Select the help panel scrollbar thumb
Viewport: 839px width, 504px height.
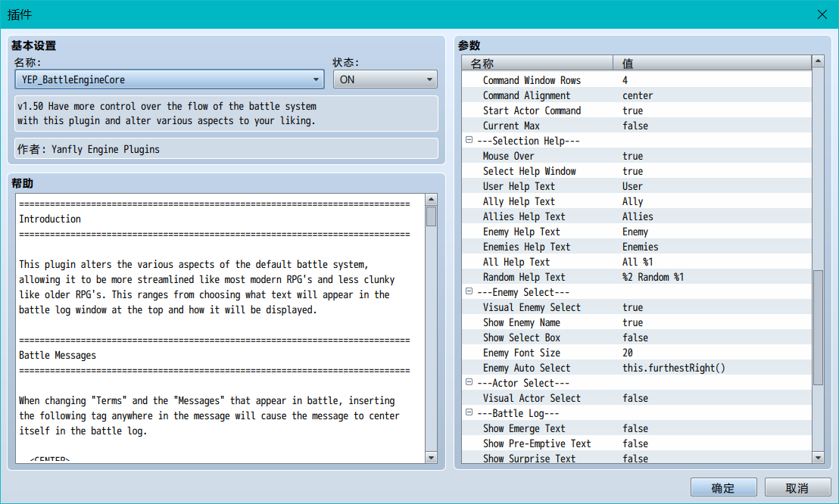point(432,216)
